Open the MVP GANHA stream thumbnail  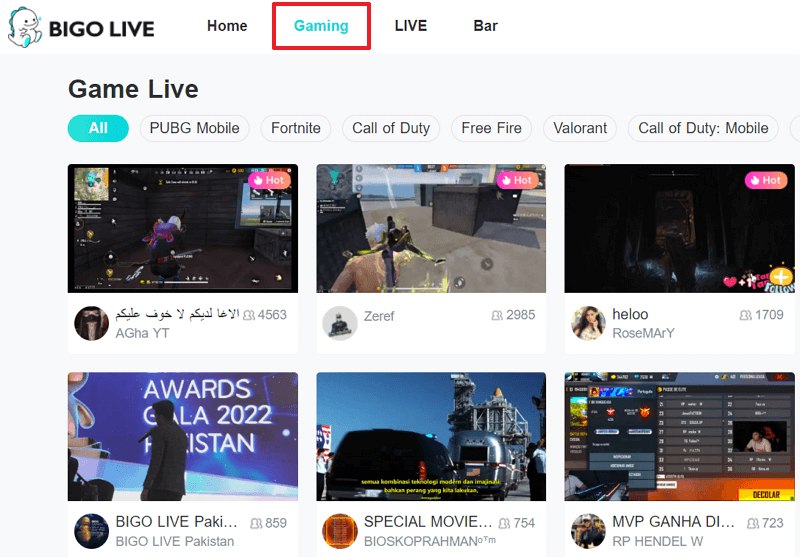pyautogui.click(x=680, y=437)
